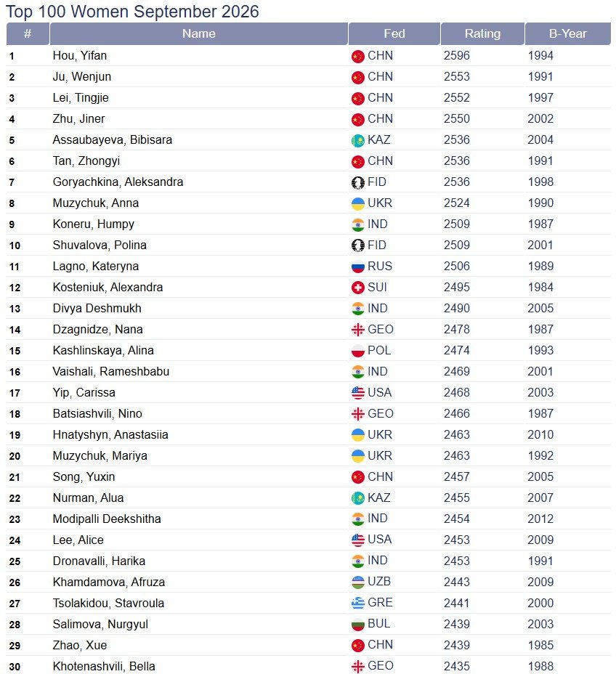Open Divya Deshmukh player link
Image resolution: width=616 pixels, height=674 pixels.
pos(97,309)
